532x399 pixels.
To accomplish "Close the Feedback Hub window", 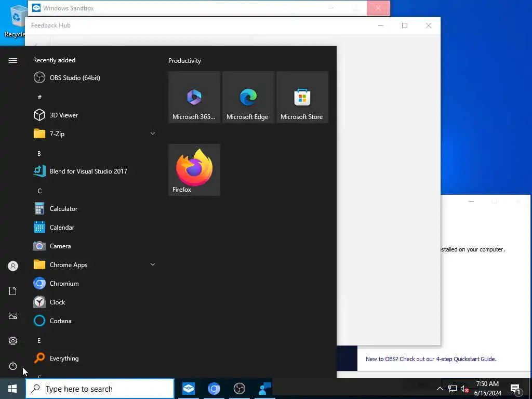I will (x=429, y=25).
